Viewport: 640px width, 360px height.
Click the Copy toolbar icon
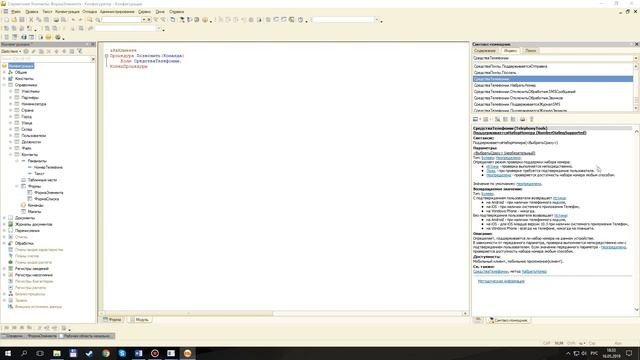pos(39,20)
